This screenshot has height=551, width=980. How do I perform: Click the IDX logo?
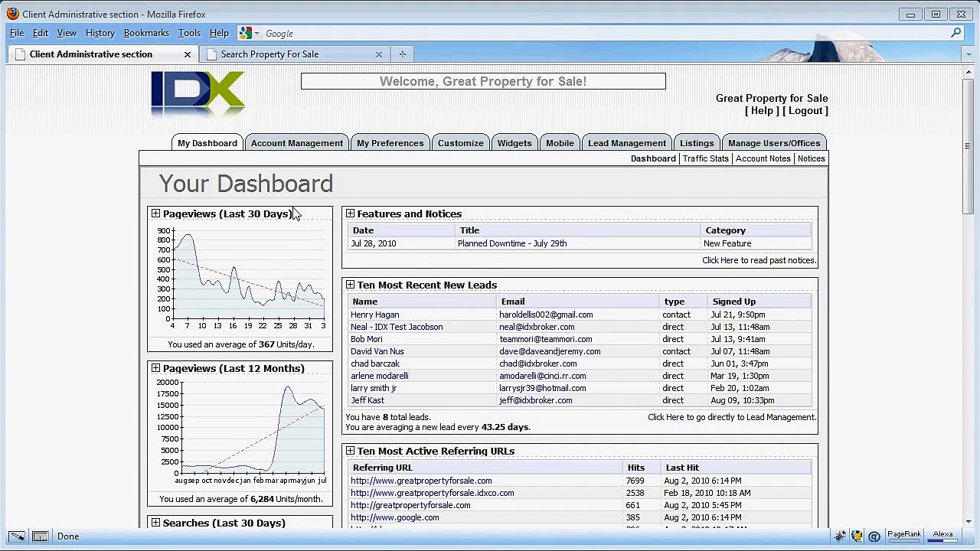198,94
